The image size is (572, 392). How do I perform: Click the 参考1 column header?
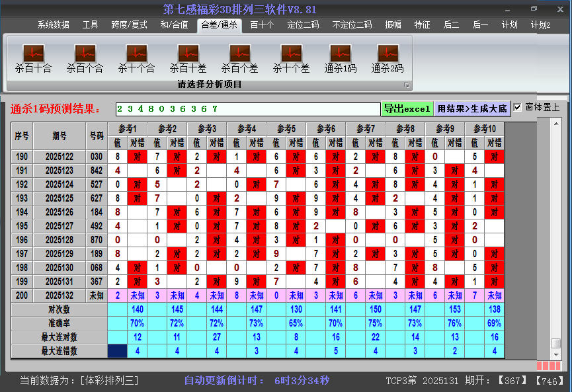coord(128,129)
